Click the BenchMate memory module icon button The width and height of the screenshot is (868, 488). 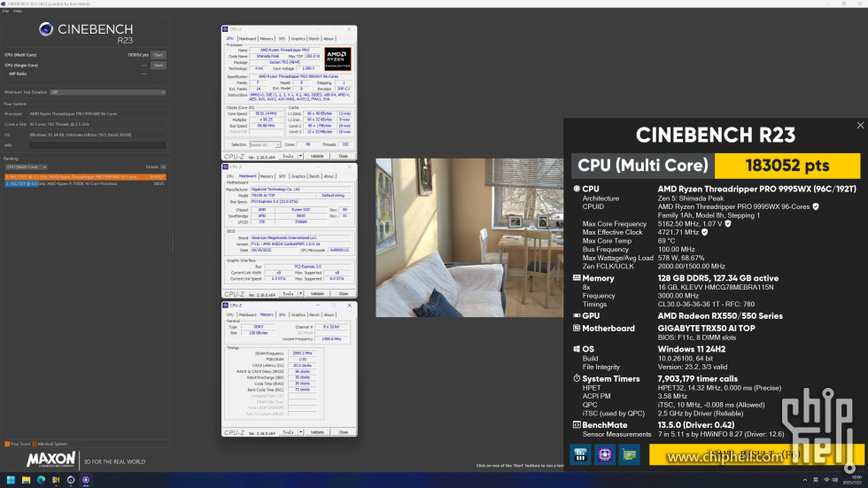point(580,455)
